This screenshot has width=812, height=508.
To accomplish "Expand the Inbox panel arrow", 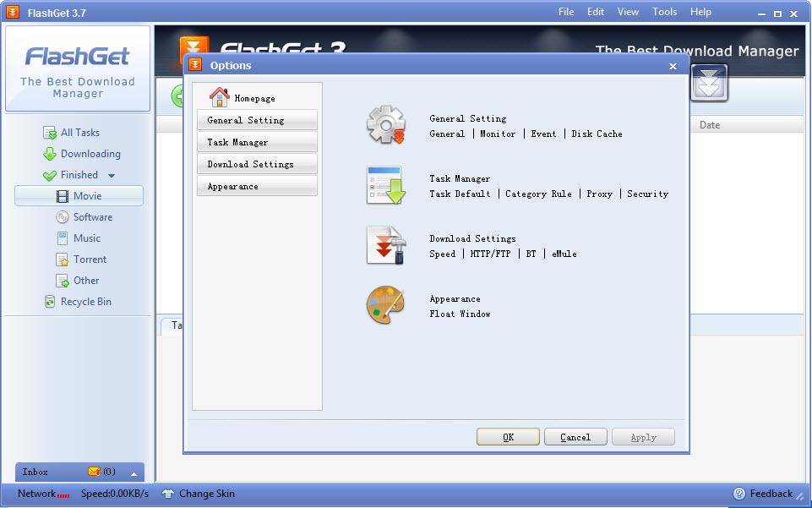I will [134, 474].
